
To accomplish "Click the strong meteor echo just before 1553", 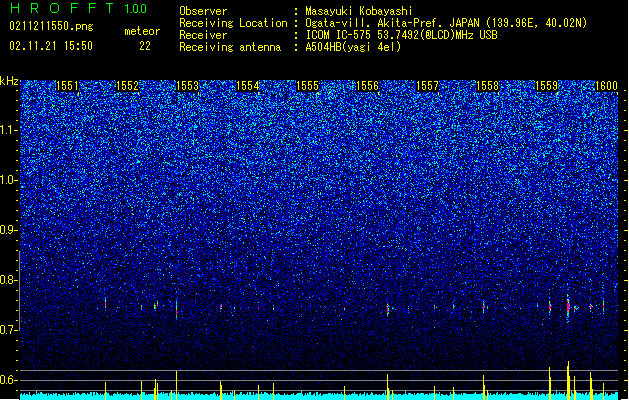I will (177, 309).
